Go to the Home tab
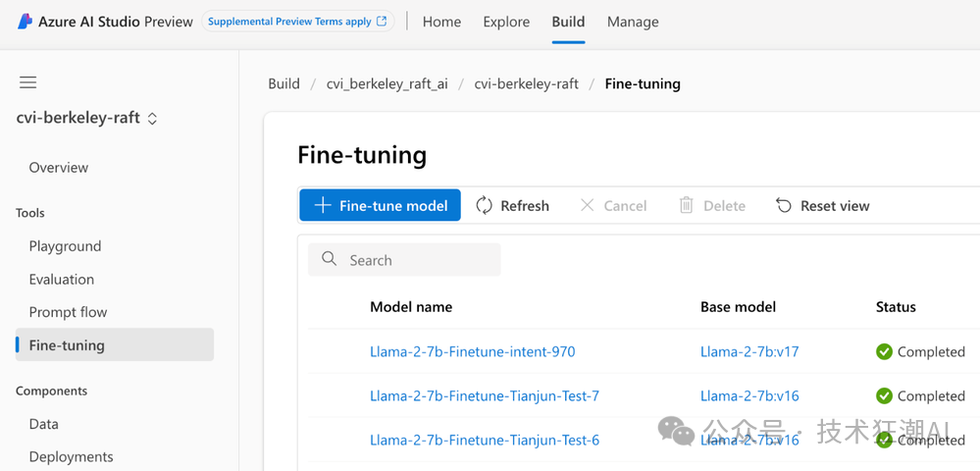 (441, 22)
